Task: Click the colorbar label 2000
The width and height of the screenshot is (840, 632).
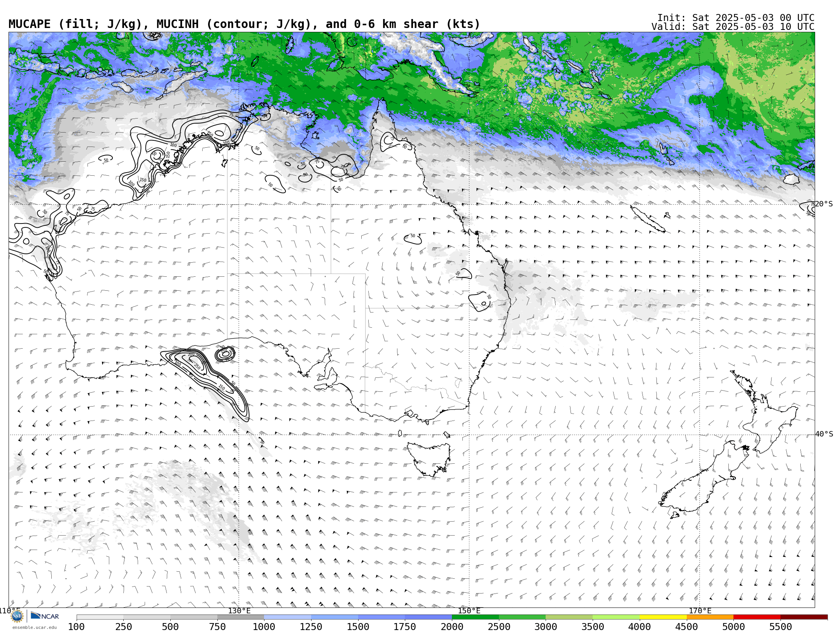Action: tap(452, 627)
